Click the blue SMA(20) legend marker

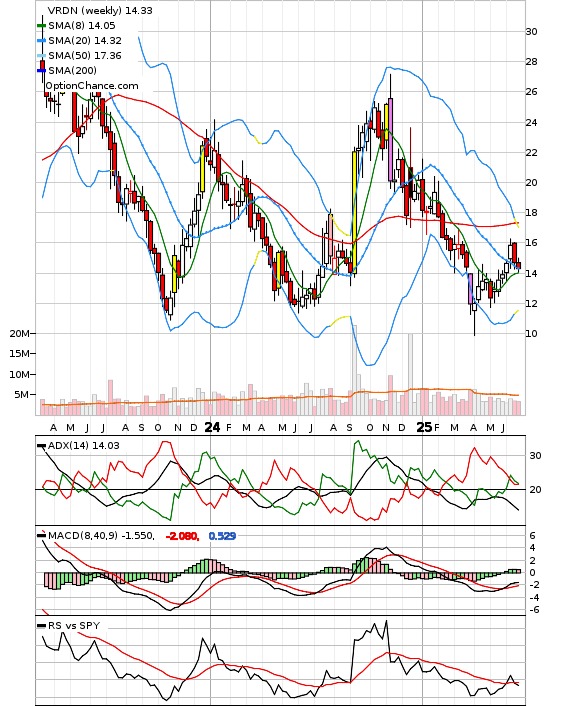[41, 41]
